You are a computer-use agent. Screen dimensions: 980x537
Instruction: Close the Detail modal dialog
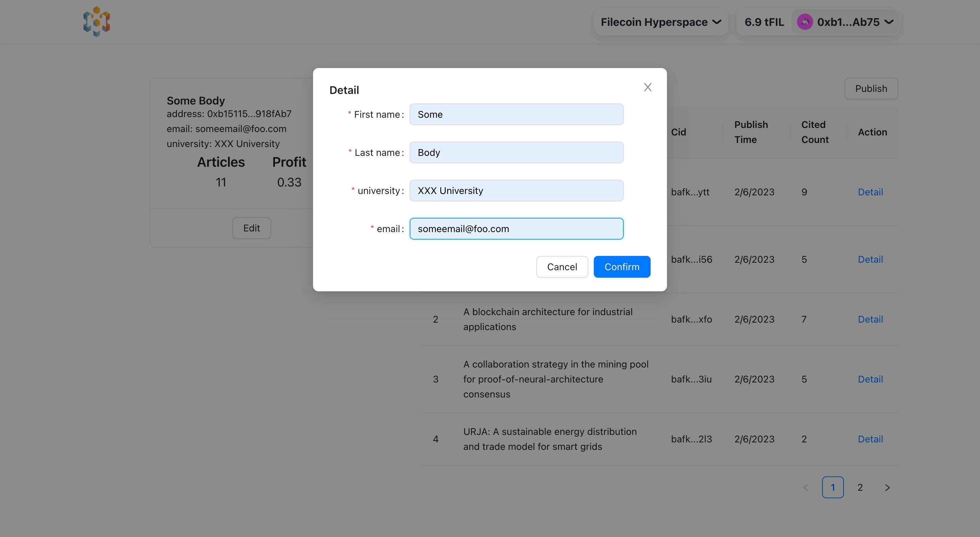648,87
